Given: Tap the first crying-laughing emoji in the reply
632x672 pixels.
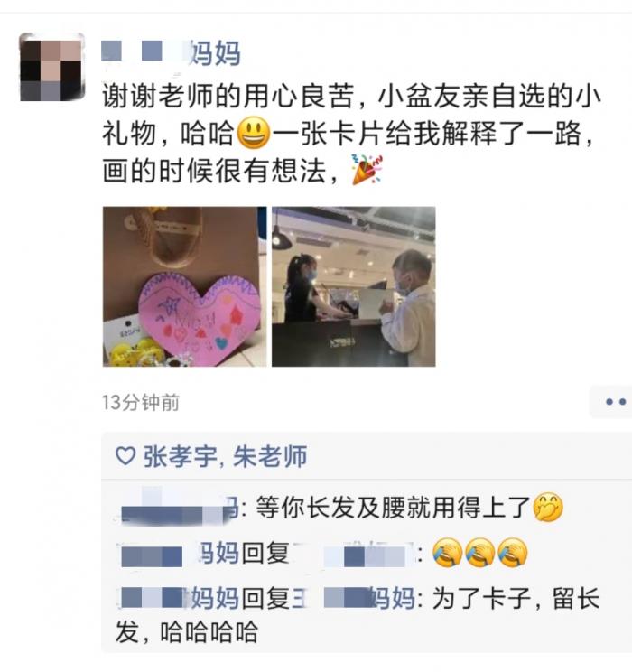Looking at the screenshot, I should (447, 553).
